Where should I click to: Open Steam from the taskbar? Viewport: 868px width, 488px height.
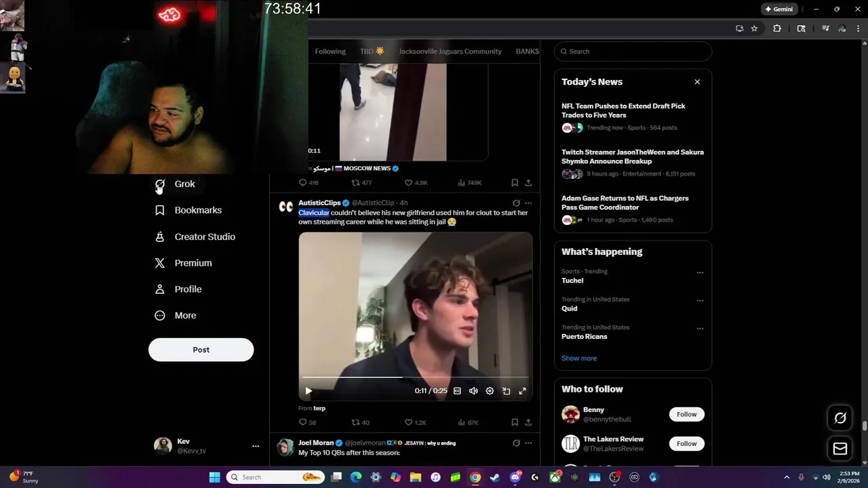click(495, 477)
